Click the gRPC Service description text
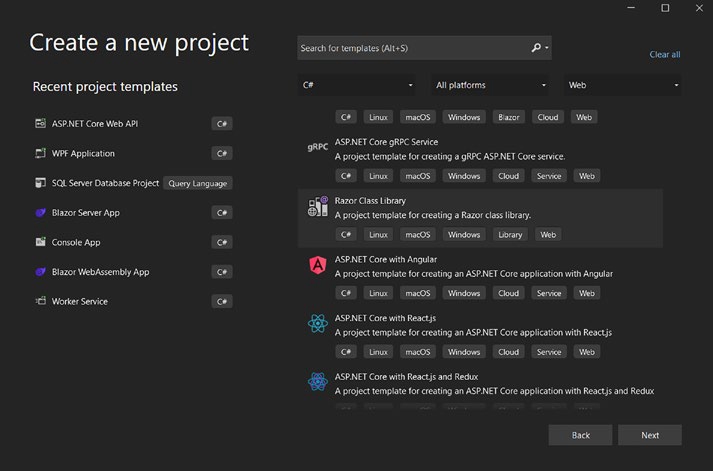Viewport: 713px width, 471px height. pos(450,156)
